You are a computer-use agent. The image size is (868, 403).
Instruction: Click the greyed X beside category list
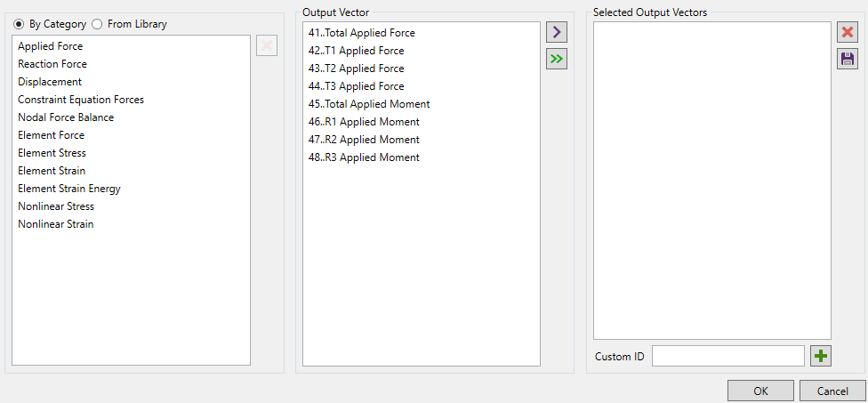pos(267,45)
